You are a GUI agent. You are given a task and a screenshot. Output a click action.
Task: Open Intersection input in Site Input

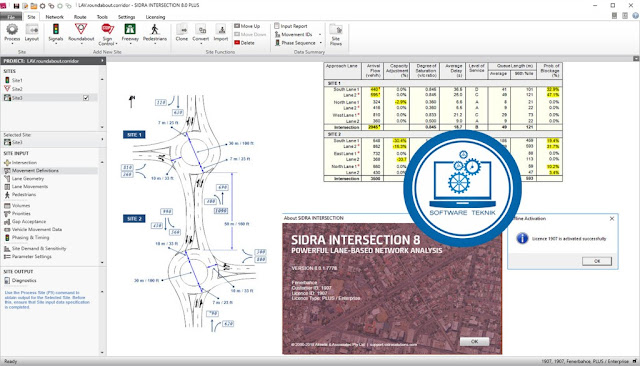(20, 162)
